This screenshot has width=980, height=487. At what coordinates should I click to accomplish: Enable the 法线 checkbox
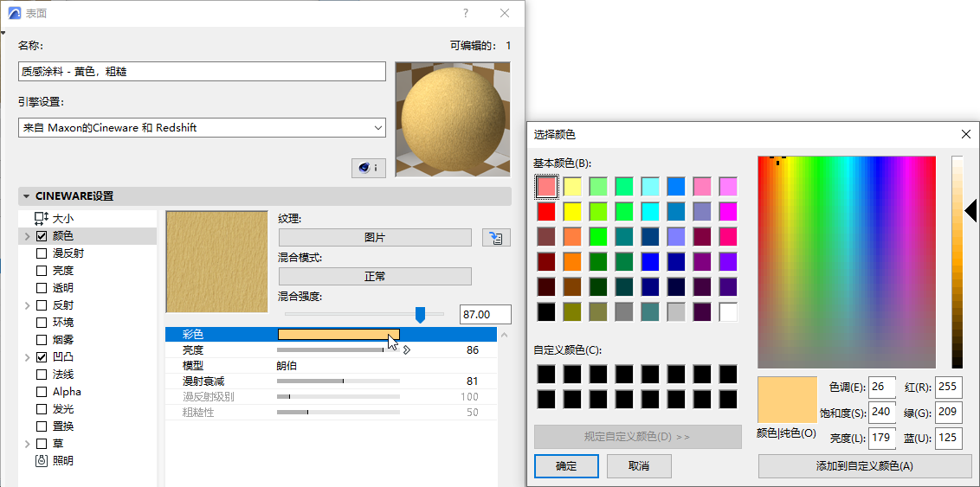pos(42,375)
